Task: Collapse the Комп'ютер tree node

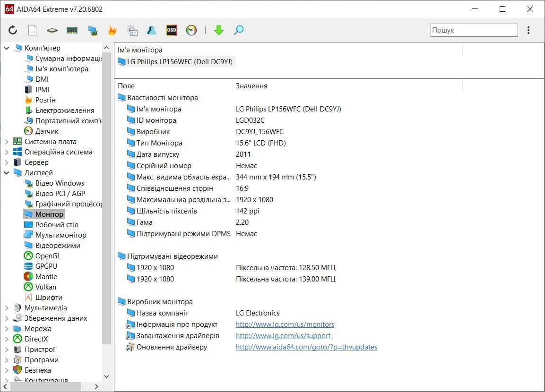Action: (x=6, y=48)
